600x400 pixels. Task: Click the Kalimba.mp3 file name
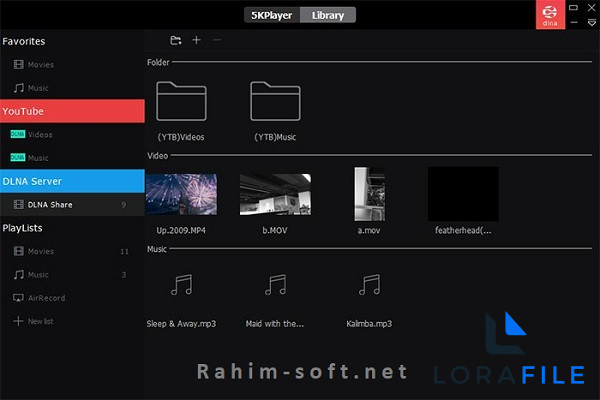click(x=369, y=324)
